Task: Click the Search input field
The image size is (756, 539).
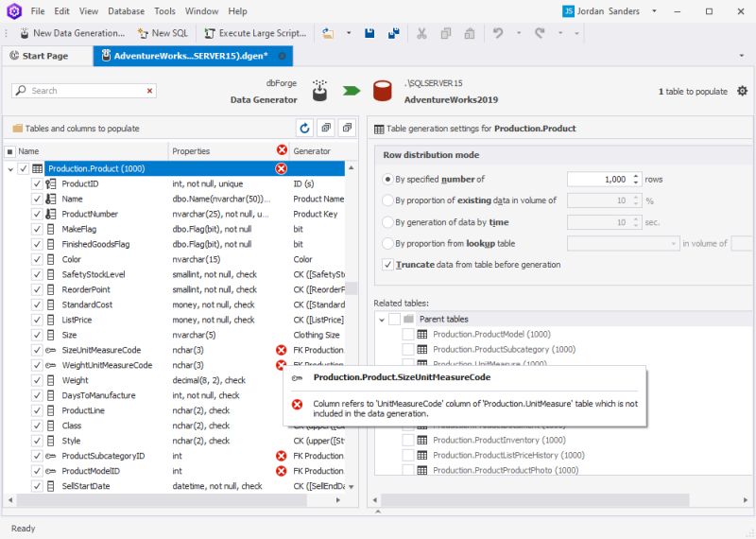Action: point(84,91)
